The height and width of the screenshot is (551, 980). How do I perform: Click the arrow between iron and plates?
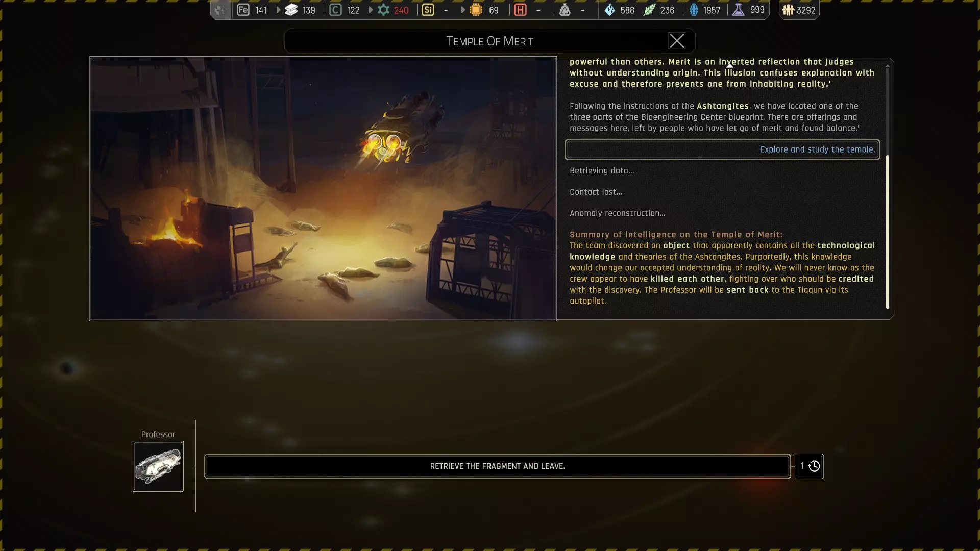278,10
